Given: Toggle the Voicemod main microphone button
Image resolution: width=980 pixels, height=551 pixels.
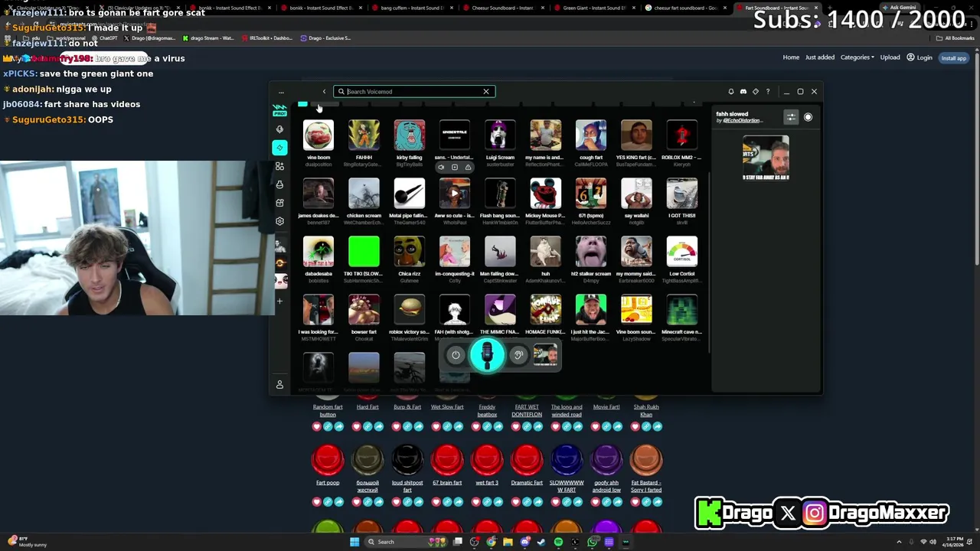Looking at the screenshot, I should 487,354.
